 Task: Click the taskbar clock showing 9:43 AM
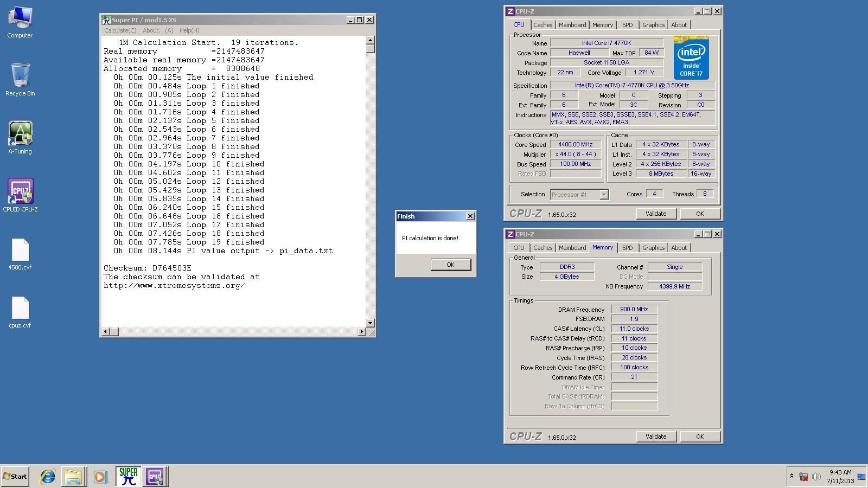point(840,477)
